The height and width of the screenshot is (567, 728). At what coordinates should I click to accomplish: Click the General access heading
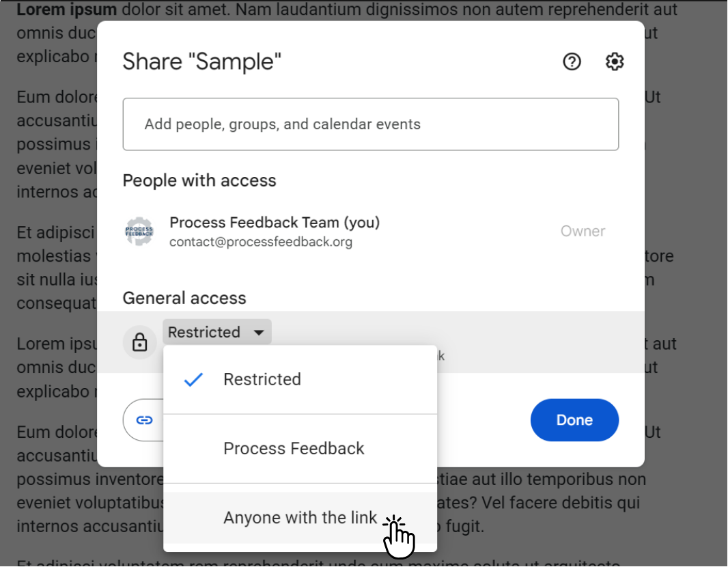[184, 299]
